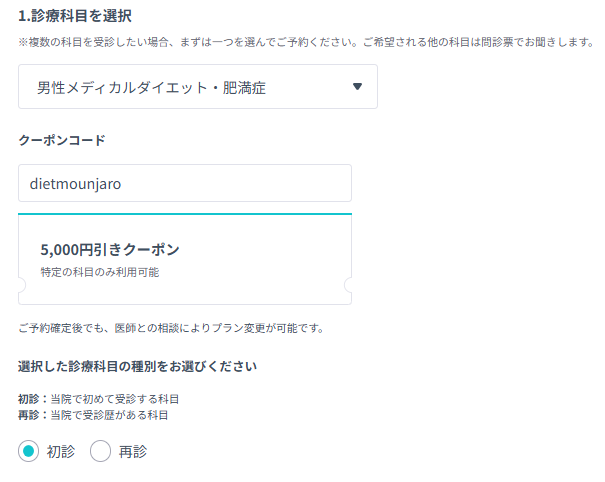Select the 初診 radio button

pos(28,451)
